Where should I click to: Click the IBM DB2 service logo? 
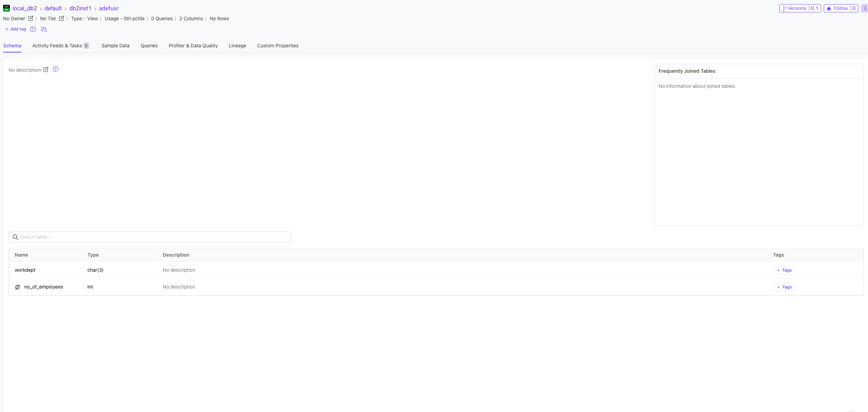click(x=6, y=8)
